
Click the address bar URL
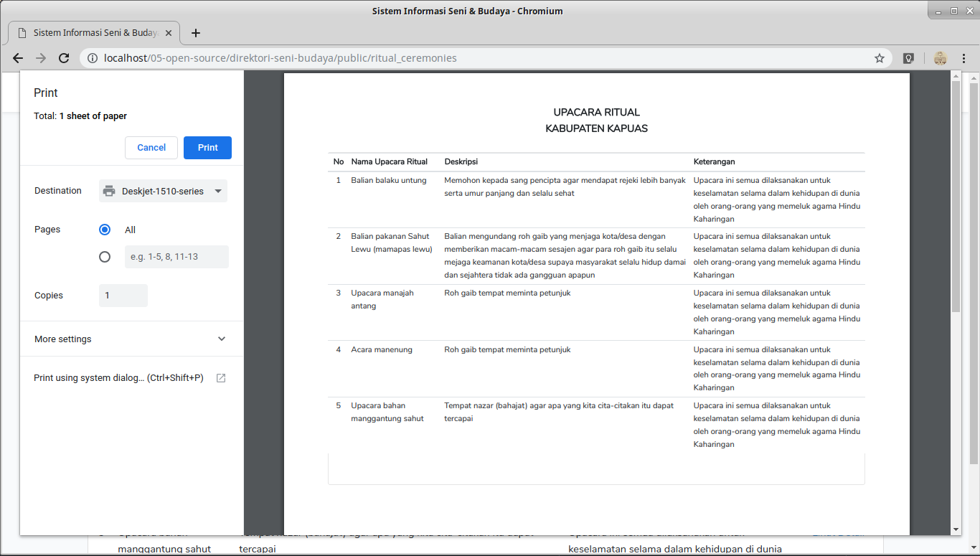coord(280,58)
